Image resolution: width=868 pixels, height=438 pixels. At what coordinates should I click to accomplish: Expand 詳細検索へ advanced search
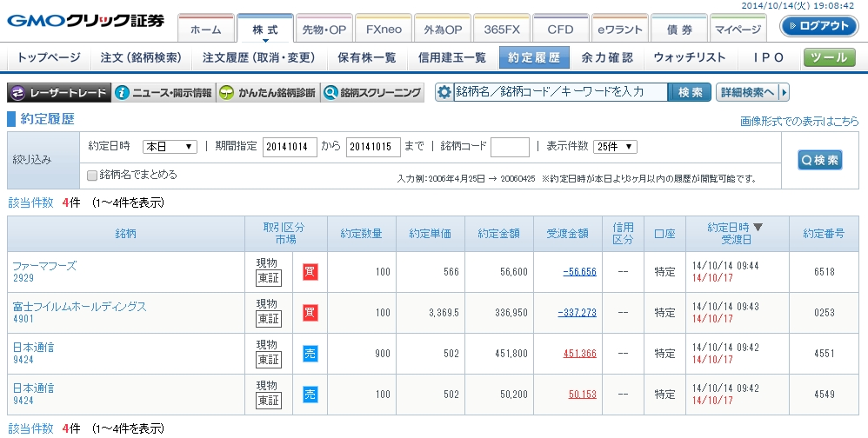click(x=751, y=92)
